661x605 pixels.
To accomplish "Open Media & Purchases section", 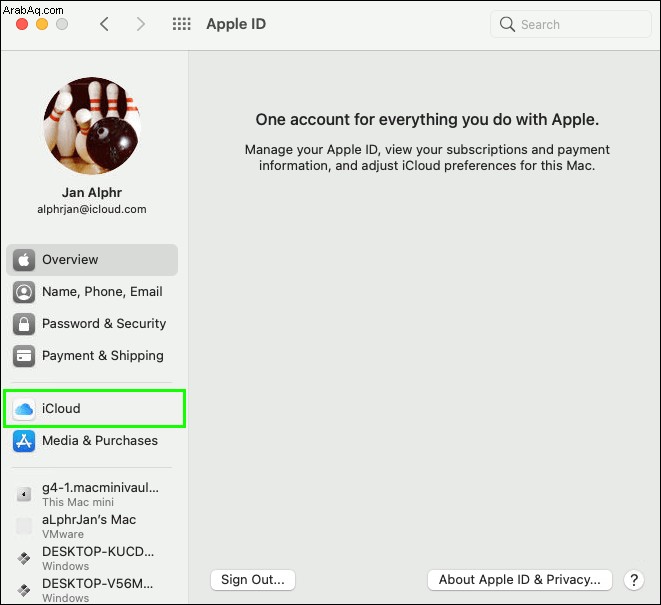I will click(x=92, y=441).
